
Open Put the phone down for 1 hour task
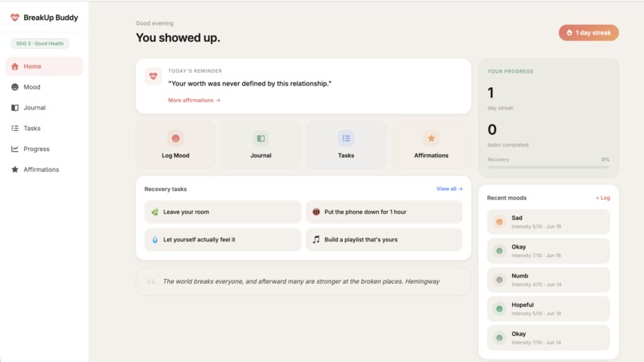[384, 212]
